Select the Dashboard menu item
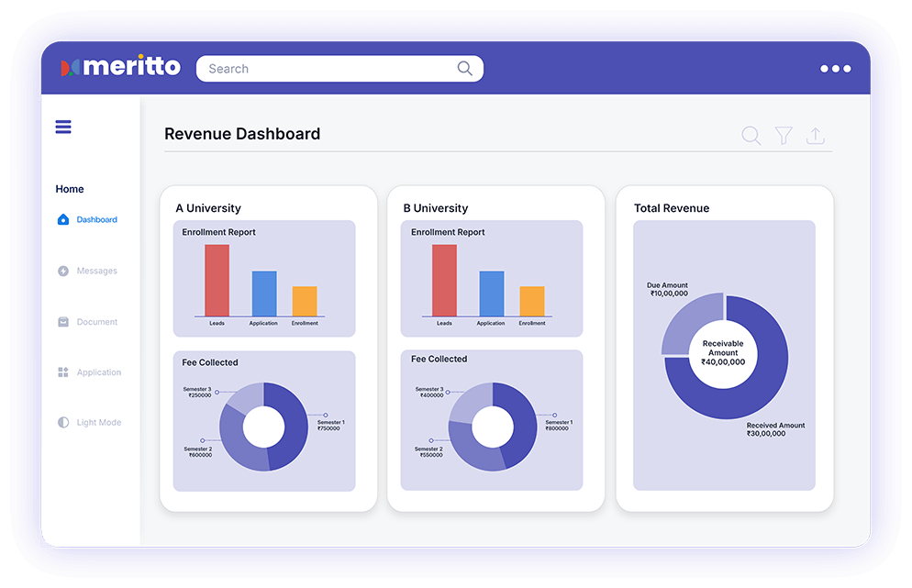The height and width of the screenshot is (588, 912). (96, 220)
